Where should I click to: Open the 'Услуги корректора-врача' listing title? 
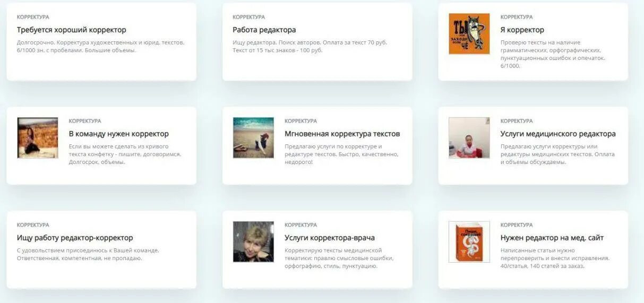(x=330, y=238)
